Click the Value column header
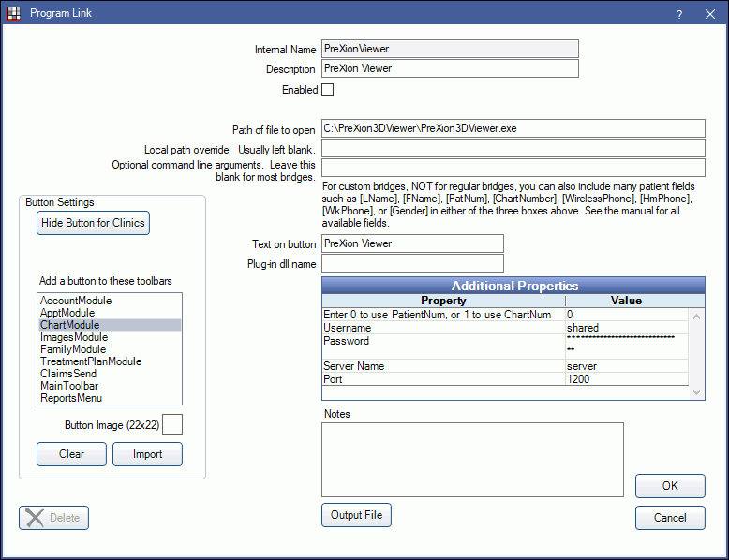Screen dimensions: 729x560 click(x=626, y=301)
